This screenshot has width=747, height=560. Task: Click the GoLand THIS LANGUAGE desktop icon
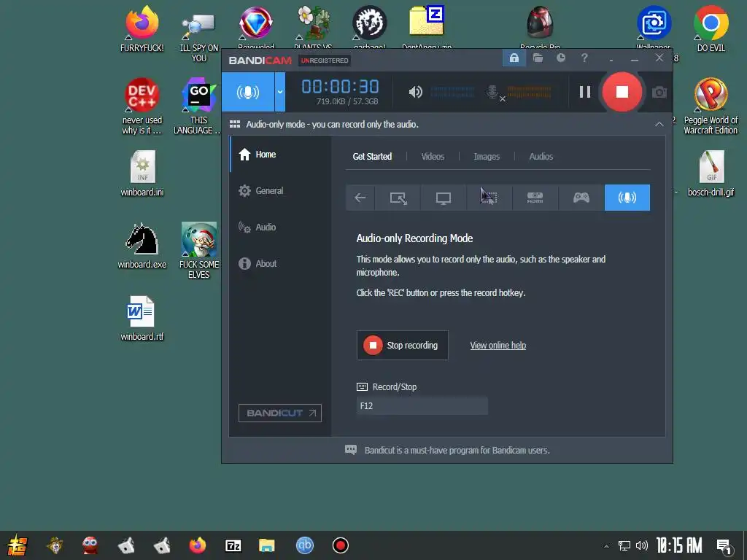coord(198,106)
